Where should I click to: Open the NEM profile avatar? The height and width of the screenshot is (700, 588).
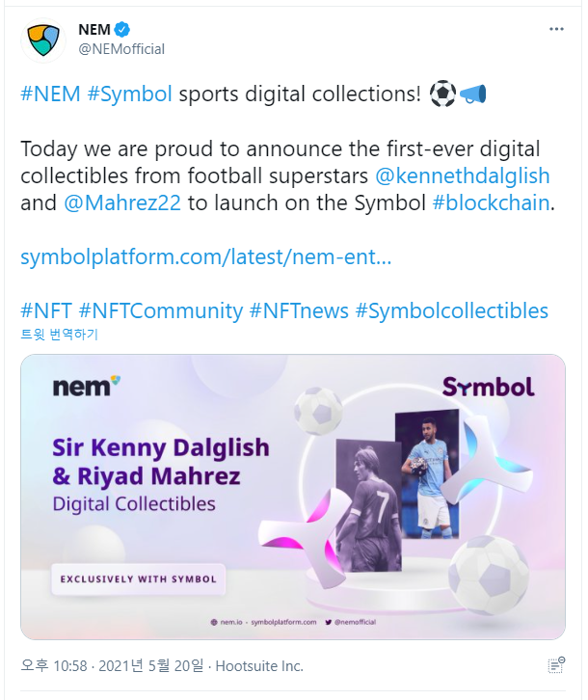43,40
